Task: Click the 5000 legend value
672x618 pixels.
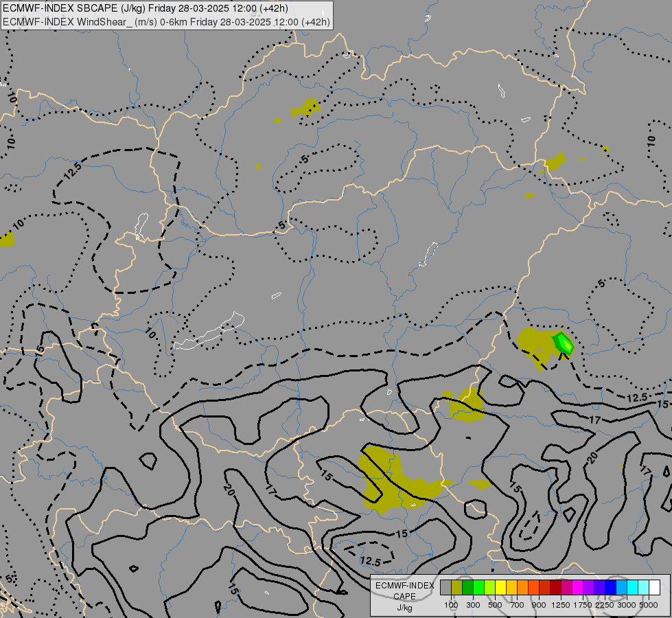Action: [649, 605]
